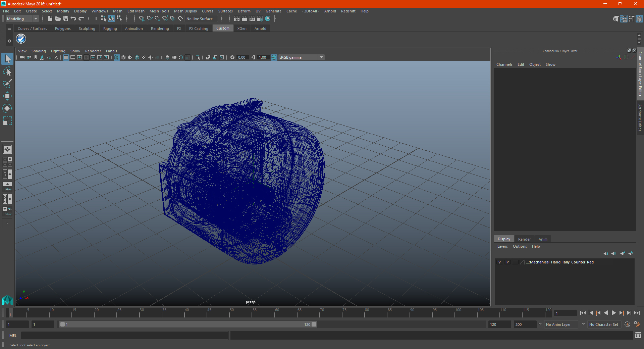Start IPR render of current frame
This screenshot has width=644, height=349.
pos(252,19)
